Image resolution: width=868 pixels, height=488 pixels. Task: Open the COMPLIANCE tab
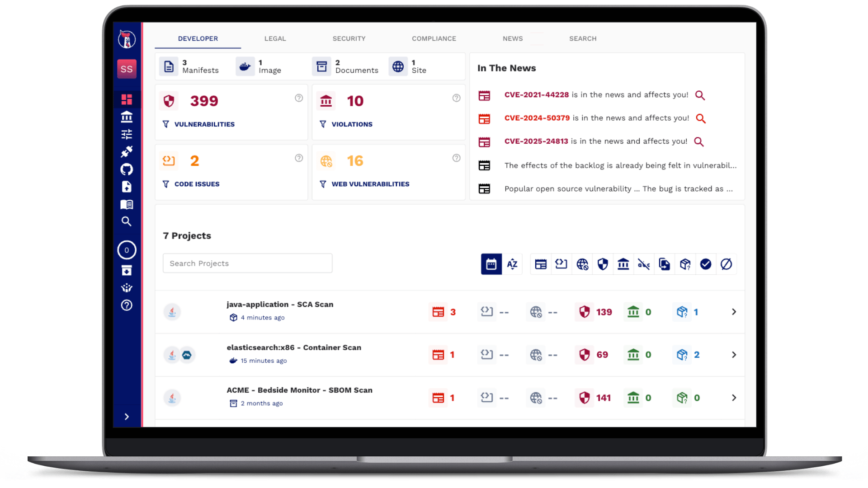click(x=434, y=38)
